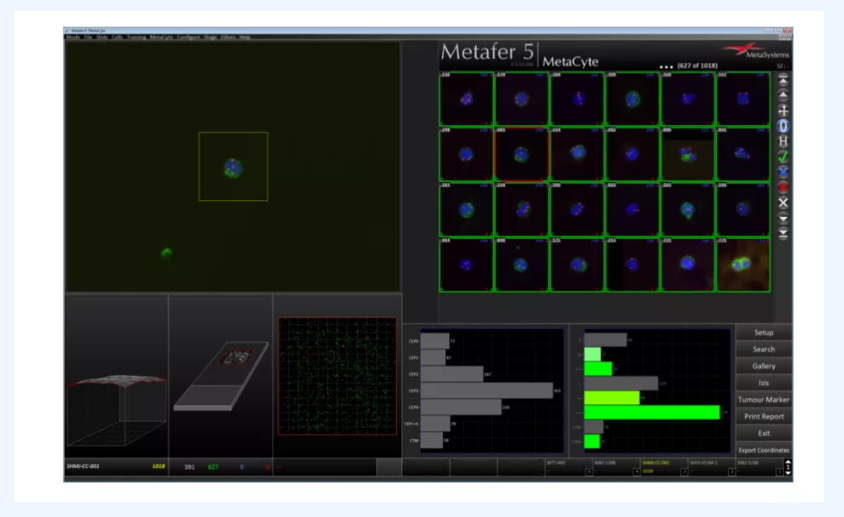844x517 pixels.
Task: Click Export Coordinates
Action: point(763,450)
